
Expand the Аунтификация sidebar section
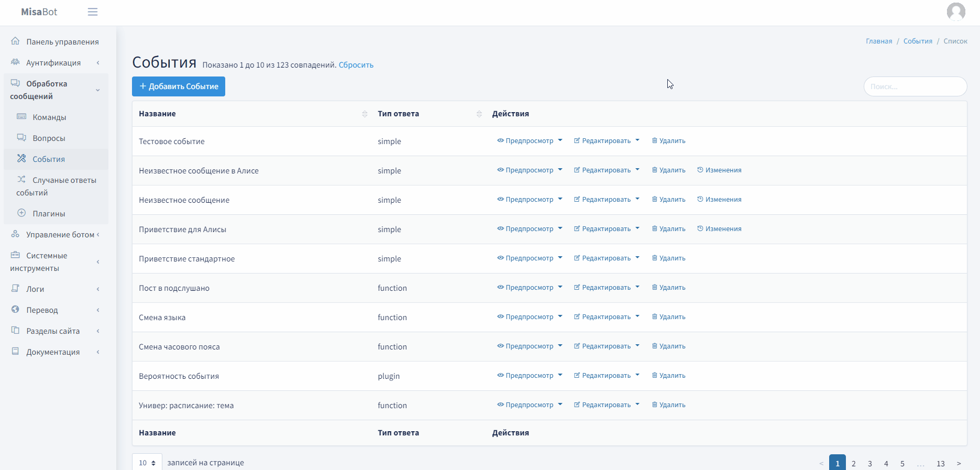pos(56,63)
